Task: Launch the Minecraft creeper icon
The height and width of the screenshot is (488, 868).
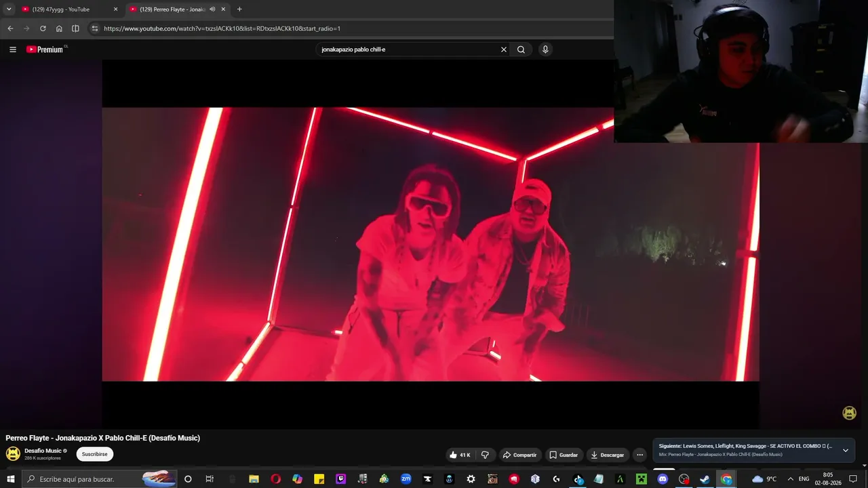Action: (x=642, y=479)
